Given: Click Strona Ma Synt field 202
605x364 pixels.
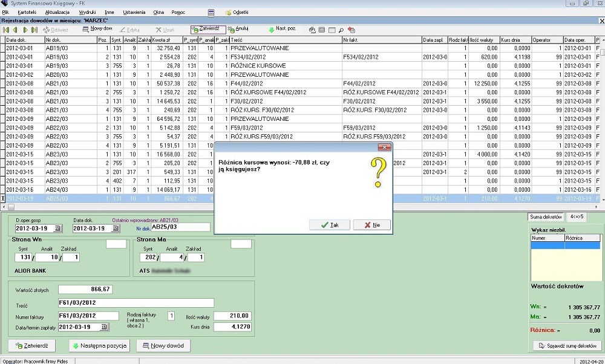Looking at the screenshot, I should (x=149, y=257).
